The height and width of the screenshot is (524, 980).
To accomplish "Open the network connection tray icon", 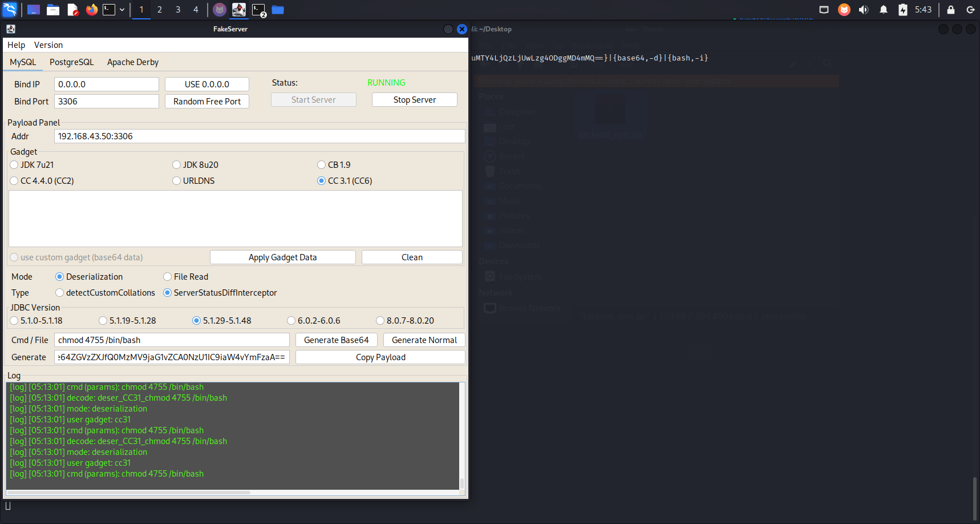I will click(824, 10).
